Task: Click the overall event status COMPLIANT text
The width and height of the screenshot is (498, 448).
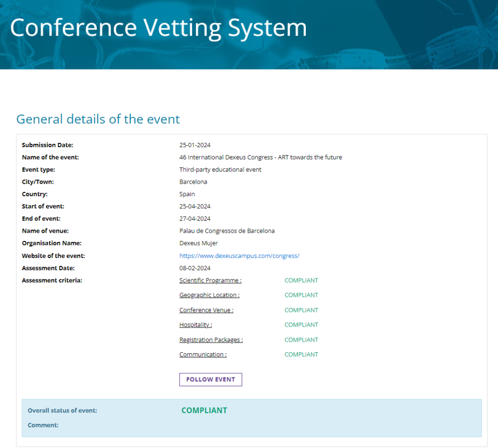Action: [204, 410]
